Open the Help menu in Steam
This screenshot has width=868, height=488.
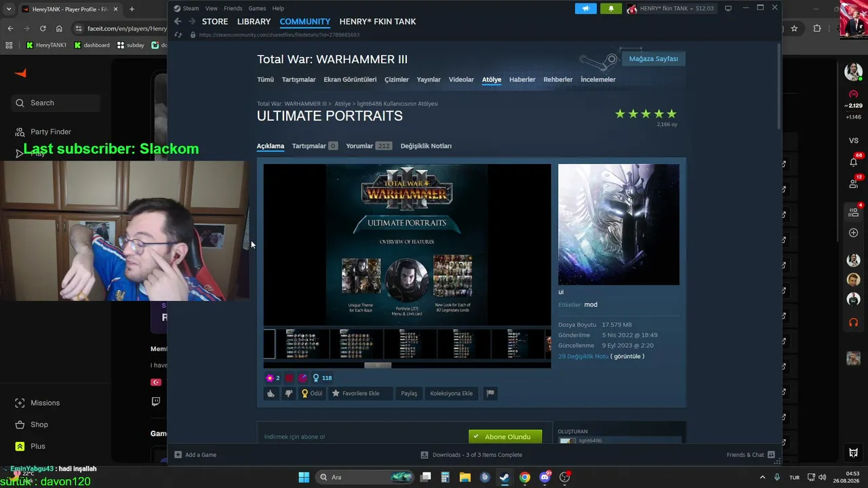[278, 8]
